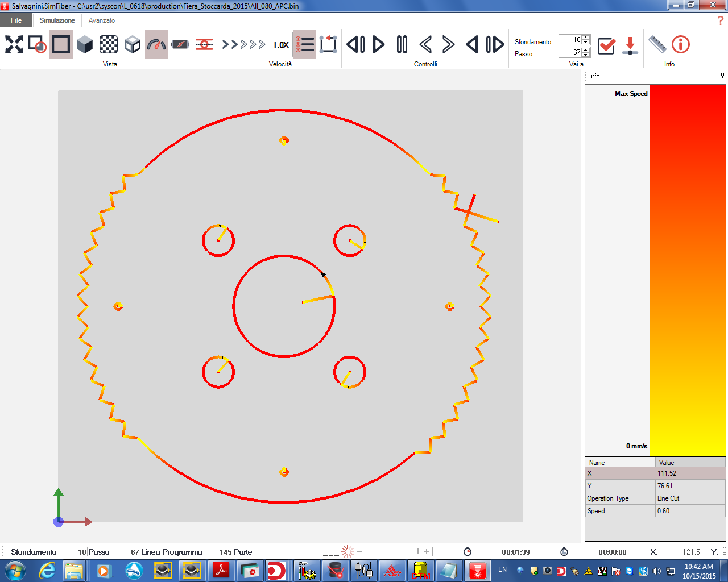Decrease the Sfondamento value by one

point(586,43)
